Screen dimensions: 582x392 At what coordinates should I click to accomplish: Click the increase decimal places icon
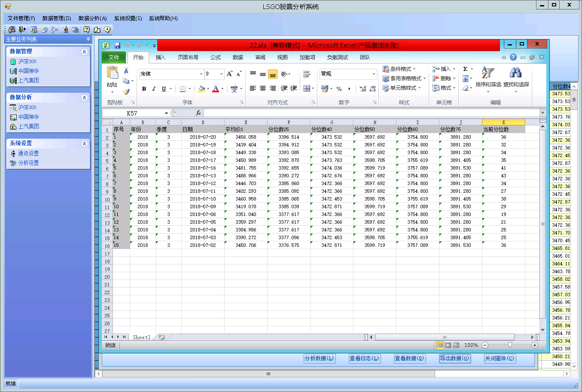click(363, 89)
